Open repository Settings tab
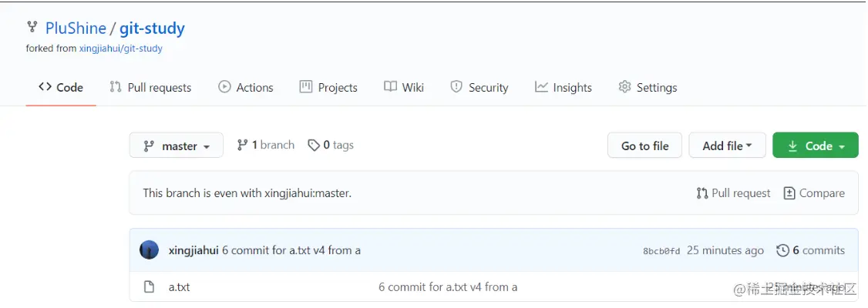 (648, 87)
